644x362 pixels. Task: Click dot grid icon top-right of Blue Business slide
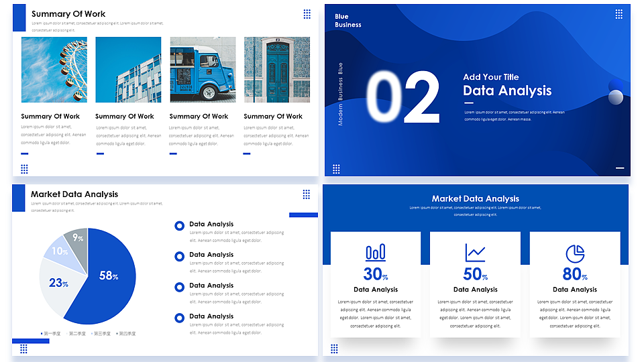tap(619, 14)
